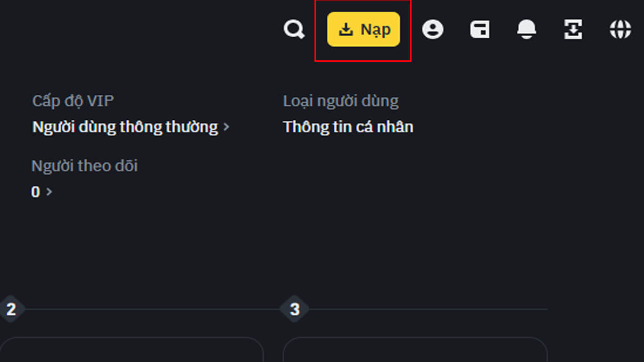Click the diamond step marker labeled 3

295,310
